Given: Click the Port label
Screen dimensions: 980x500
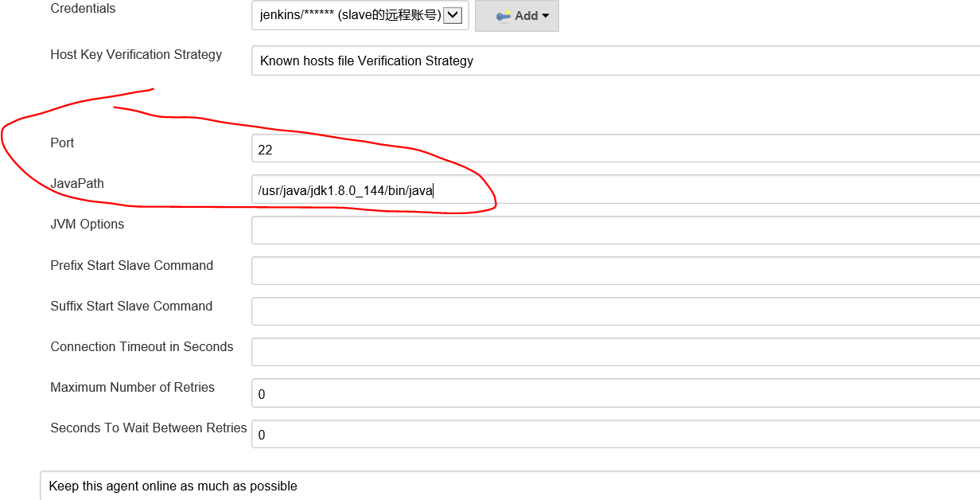Looking at the screenshot, I should click(62, 143).
